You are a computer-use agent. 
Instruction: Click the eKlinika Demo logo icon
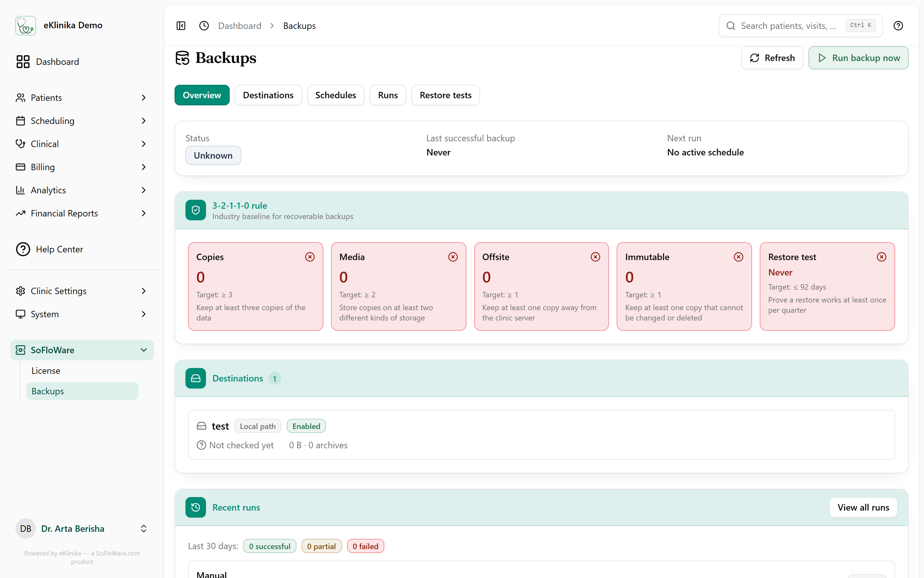(26, 26)
